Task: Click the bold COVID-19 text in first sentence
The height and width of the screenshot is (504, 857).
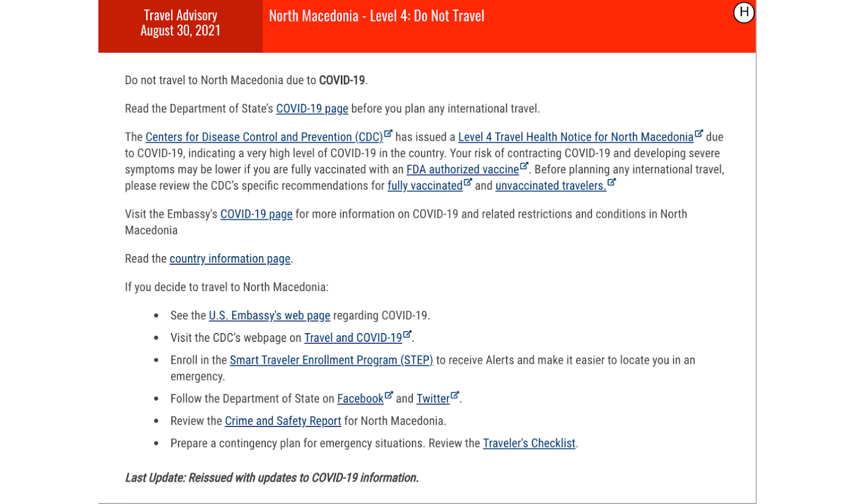Action: pos(342,80)
